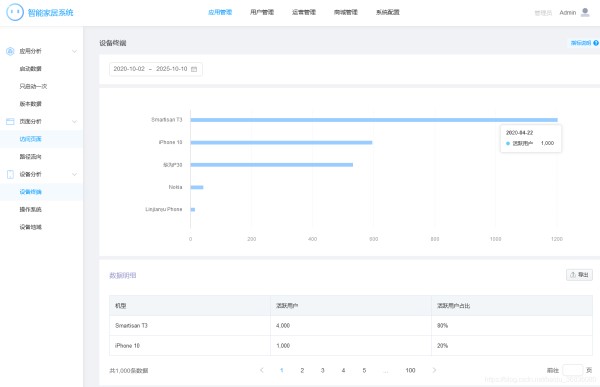Switch to the 用户管理 top menu tab
The image size is (600, 387).
pos(262,12)
